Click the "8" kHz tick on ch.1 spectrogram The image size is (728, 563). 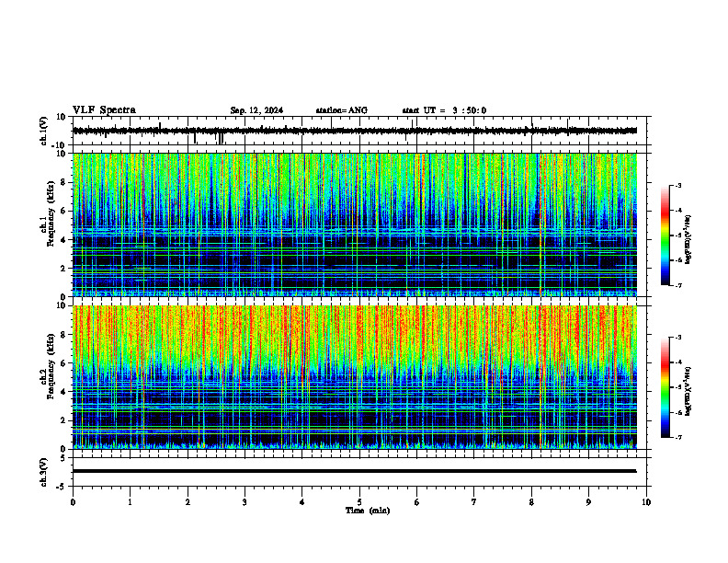[x=65, y=182]
